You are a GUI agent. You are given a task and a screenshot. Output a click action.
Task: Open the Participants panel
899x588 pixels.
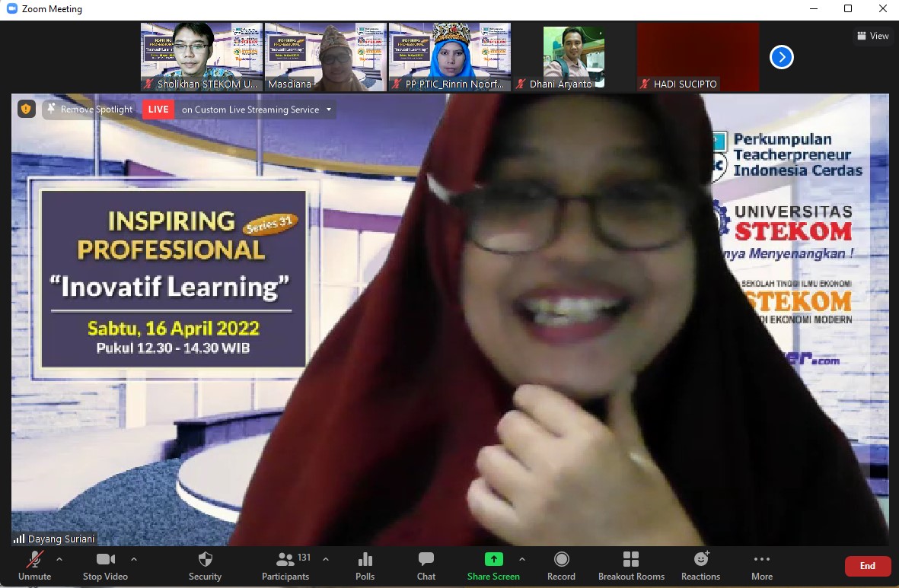[x=285, y=566]
